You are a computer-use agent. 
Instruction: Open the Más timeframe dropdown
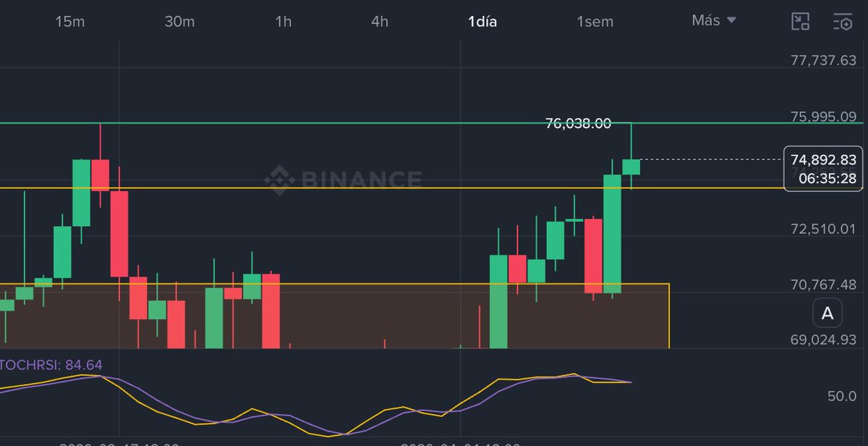click(713, 20)
